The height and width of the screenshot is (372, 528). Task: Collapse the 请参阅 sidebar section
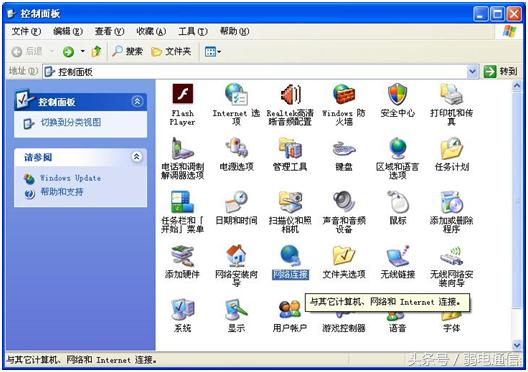137,157
